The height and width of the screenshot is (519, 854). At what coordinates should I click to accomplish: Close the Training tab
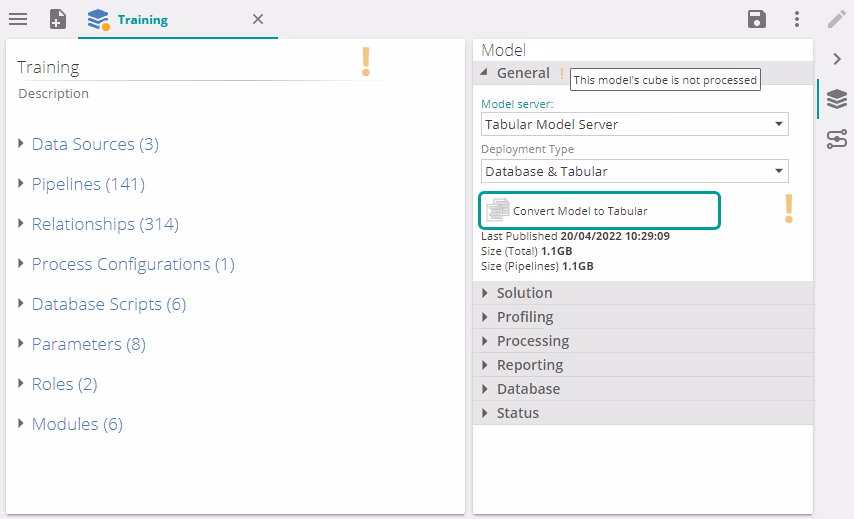click(257, 20)
